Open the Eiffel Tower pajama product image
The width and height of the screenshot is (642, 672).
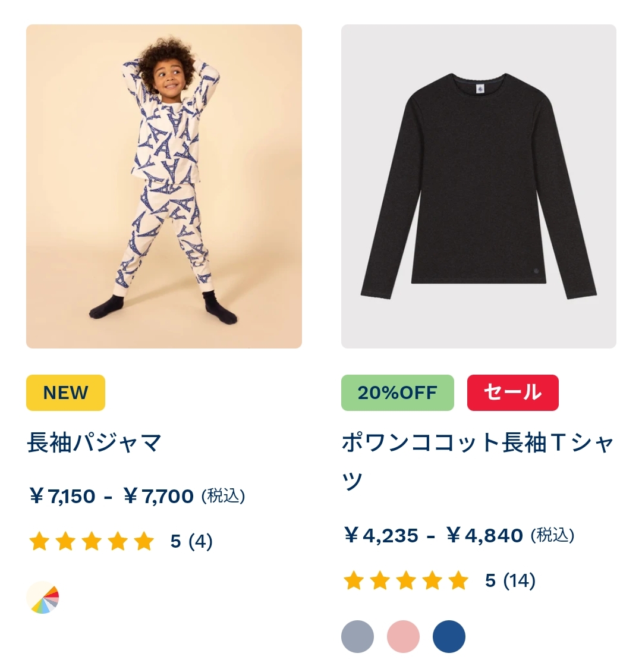[164, 186]
